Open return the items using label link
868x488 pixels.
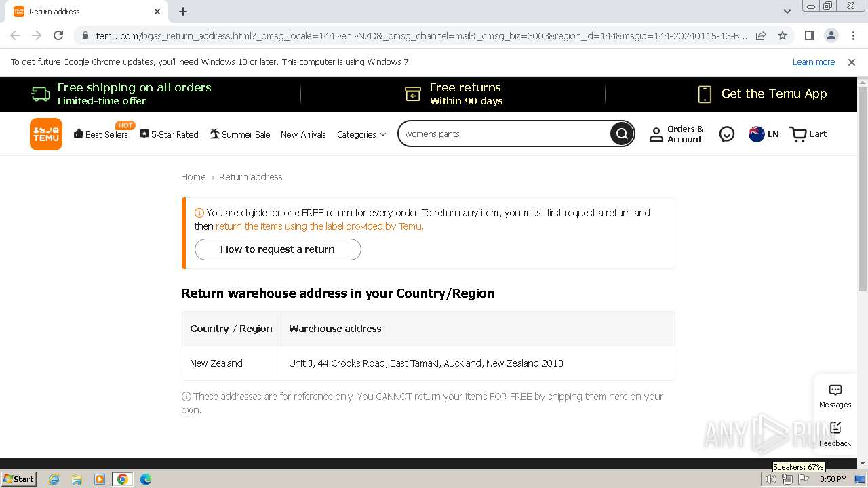coord(319,226)
